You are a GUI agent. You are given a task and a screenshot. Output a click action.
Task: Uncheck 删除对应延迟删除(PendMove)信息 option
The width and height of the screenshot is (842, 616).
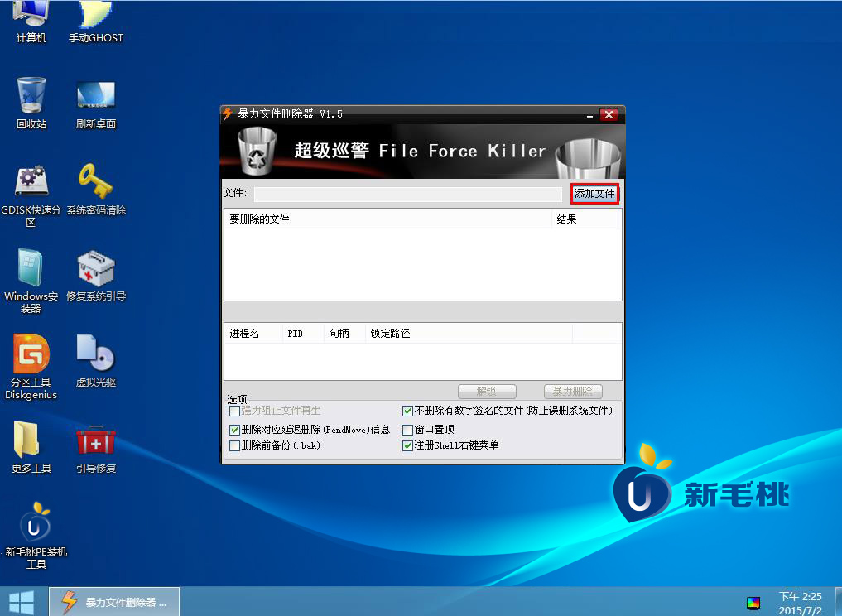coord(234,431)
